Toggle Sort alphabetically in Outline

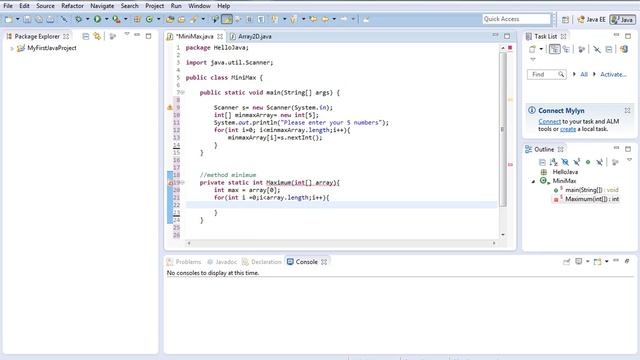(x=553, y=162)
